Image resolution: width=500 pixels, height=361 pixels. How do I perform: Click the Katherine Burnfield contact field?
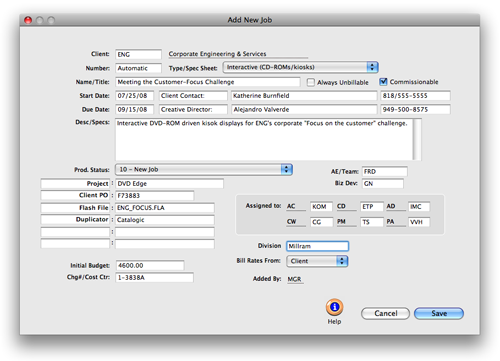pos(304,96)
